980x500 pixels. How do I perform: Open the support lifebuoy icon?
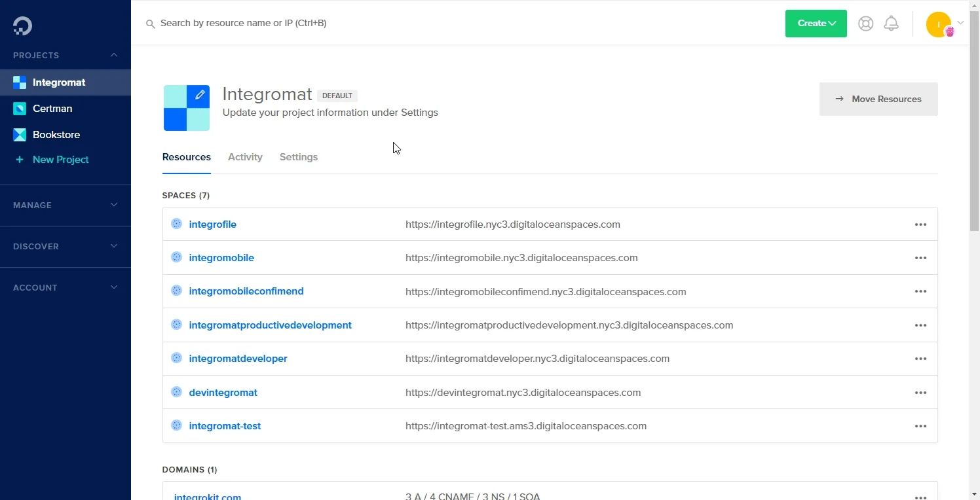click(x=866, y=24)
